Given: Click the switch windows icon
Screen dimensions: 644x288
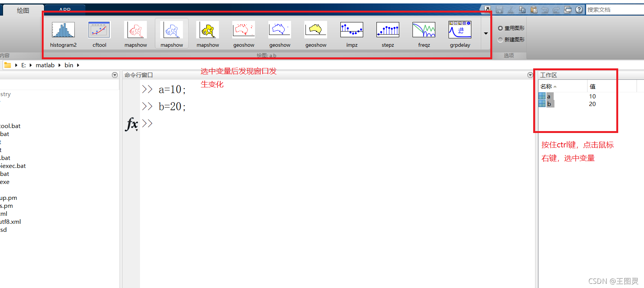Looking at the screenshot, I should tap(568, 9).
